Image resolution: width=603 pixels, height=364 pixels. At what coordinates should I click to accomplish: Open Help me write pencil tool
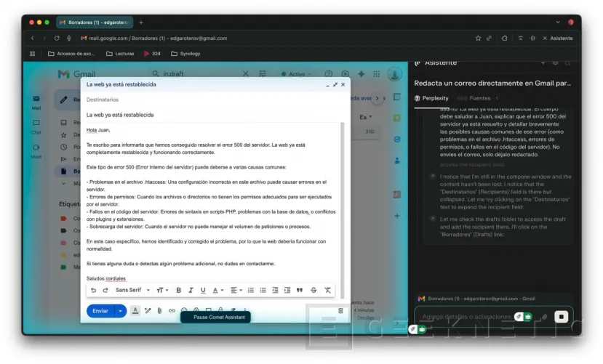click(148, 311)
